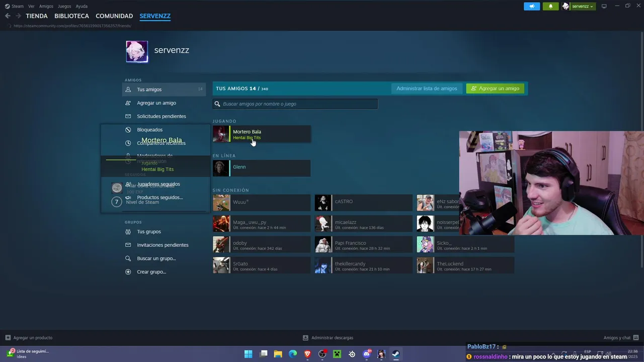Open Brave browser from taskbar
This screenshot has width=644, height=362.
[307, 354]
